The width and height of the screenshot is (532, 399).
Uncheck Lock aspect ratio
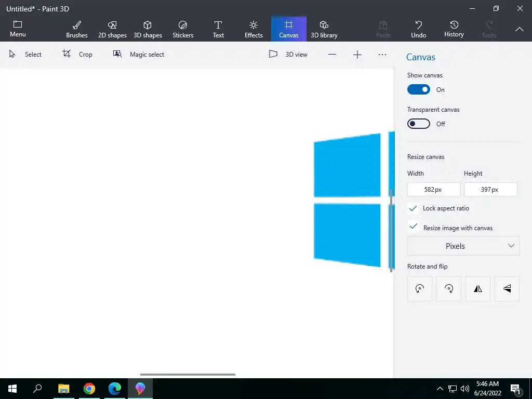point(413,208)
